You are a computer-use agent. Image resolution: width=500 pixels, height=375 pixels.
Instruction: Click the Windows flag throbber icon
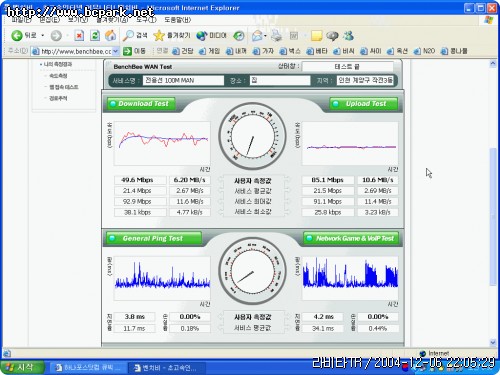tap(489, 20)
